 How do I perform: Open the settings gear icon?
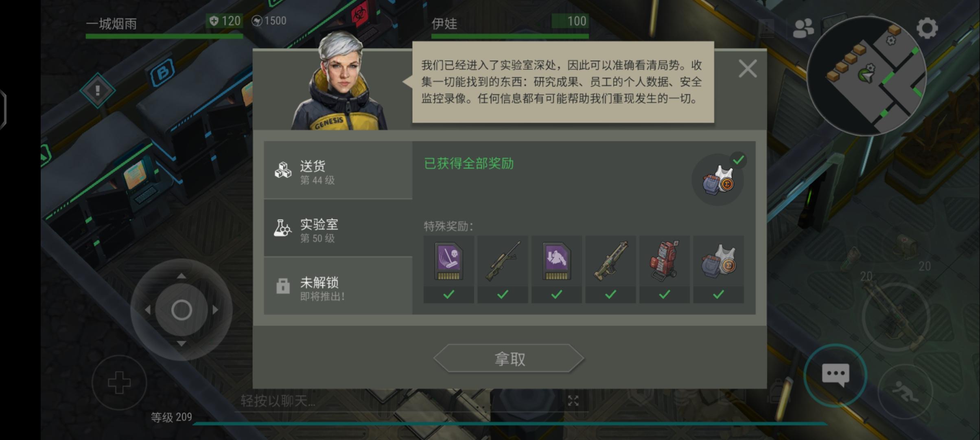coord(927,28)
